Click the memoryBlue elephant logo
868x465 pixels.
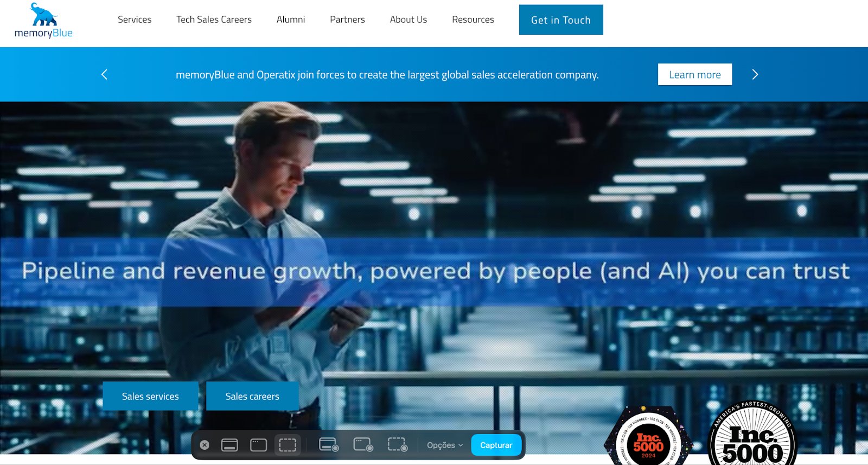pos(43,21)
